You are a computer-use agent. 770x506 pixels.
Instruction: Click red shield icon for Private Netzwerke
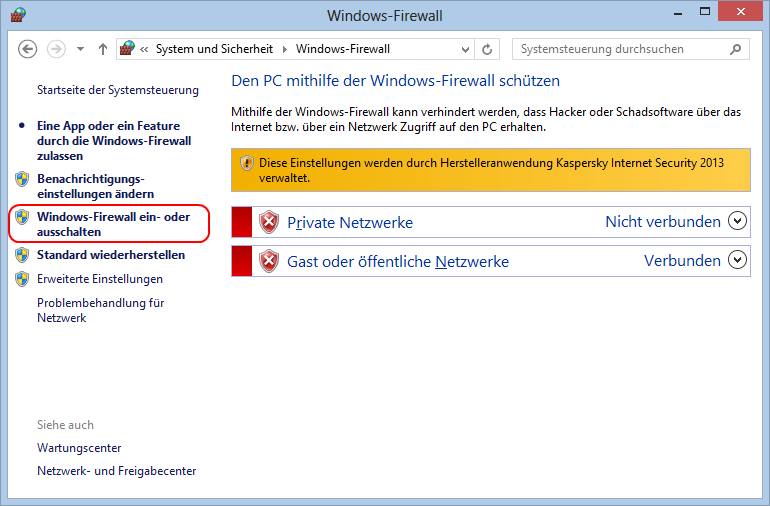coord(269,222)
